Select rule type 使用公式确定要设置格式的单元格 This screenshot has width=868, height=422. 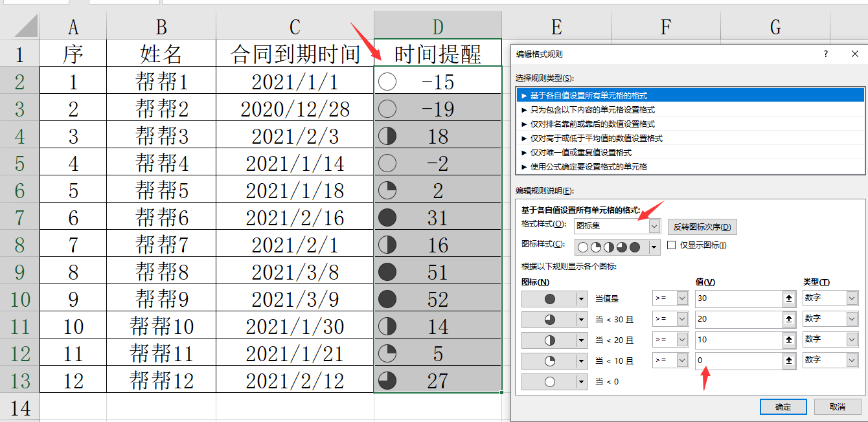(x=691, y=166)
